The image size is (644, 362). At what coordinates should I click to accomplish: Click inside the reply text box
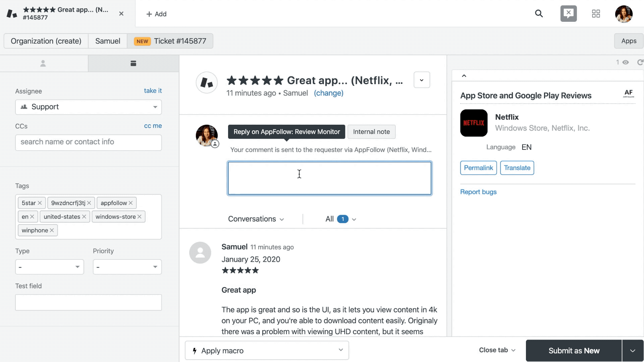coord(329,178)
